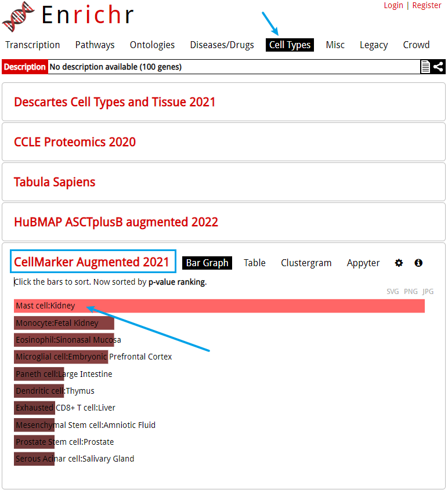Image resolution: width=448 pixels, height=490 pixels.
Task: Select the Bar Graph view
Action: tap(207, 263)
